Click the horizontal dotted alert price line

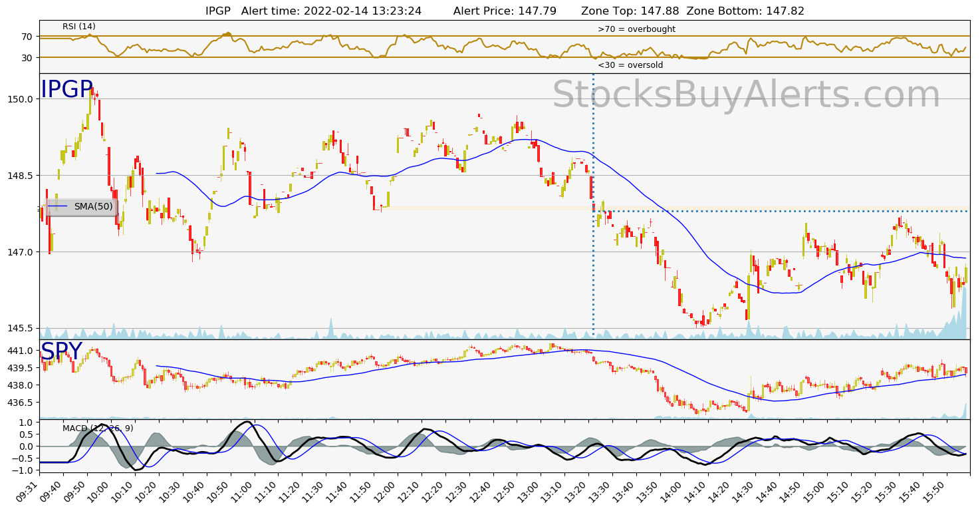781,212
